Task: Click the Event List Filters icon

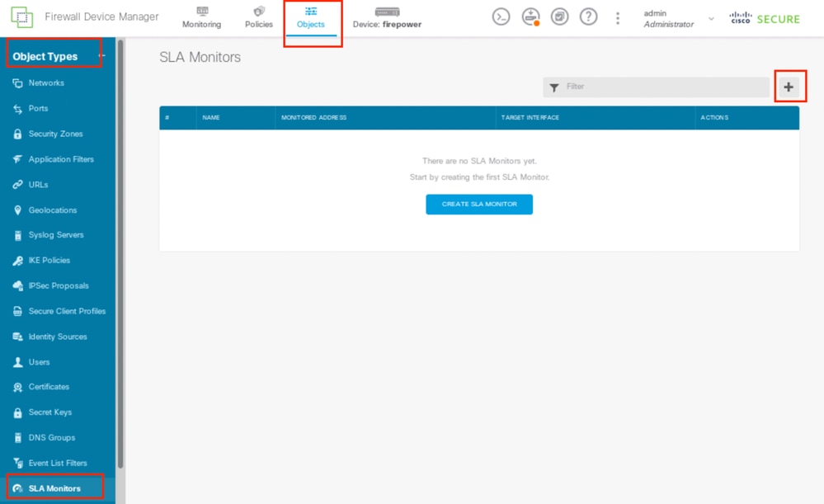Action: coord(18,463)
